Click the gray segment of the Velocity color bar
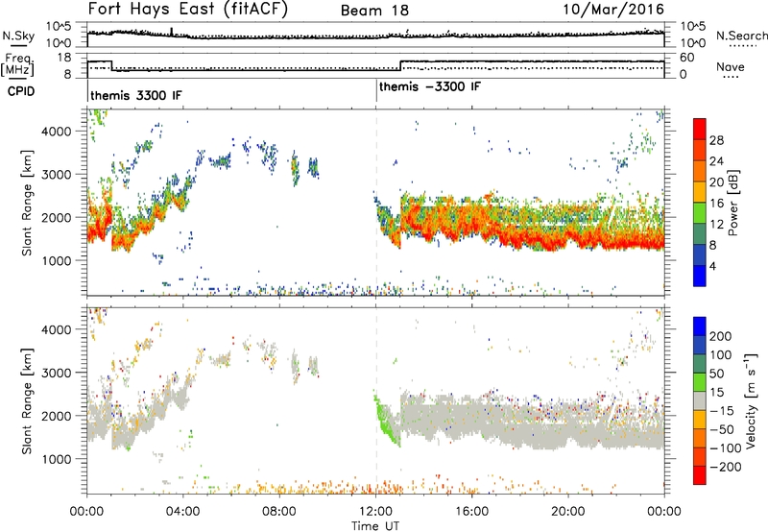This screenshot has width=768, height=532. [x=700, y=401]
